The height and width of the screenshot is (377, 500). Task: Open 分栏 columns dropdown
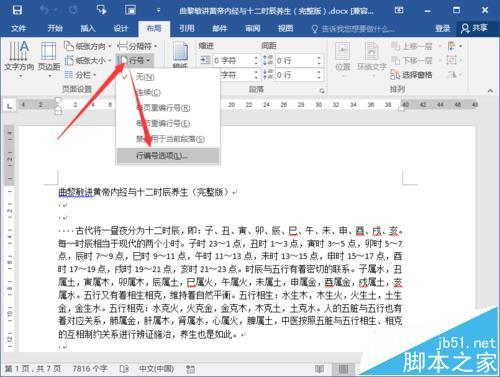point(80,75)
